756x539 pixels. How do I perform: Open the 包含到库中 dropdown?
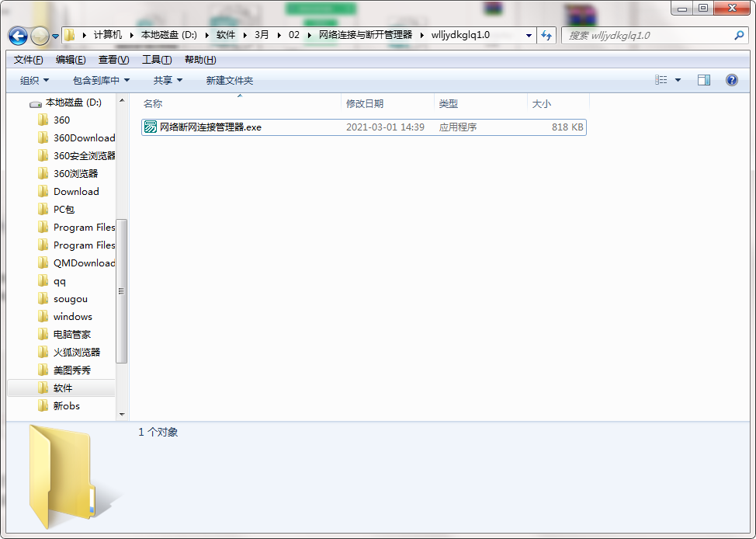point(101,80)
